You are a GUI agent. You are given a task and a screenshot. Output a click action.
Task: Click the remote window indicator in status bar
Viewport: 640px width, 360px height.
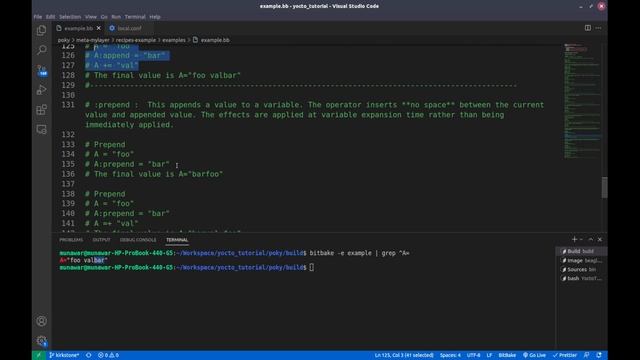coord(39,355)
